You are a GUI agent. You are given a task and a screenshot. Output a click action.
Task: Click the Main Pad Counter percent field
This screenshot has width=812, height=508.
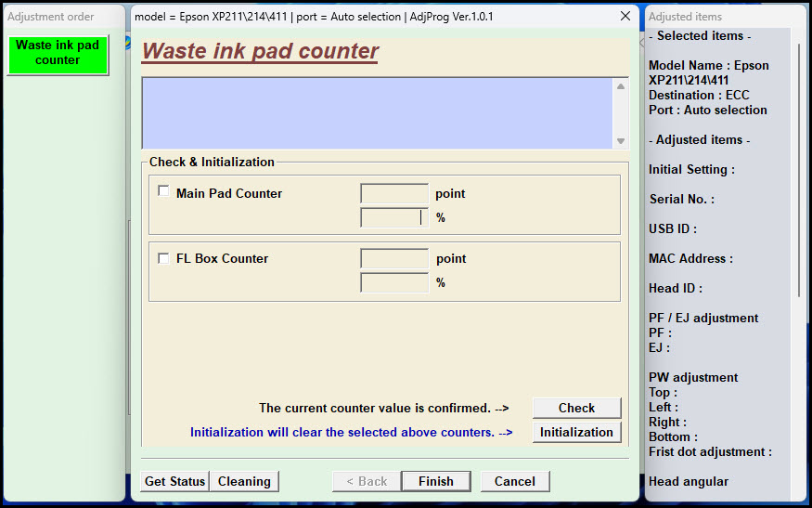[394, 218]
